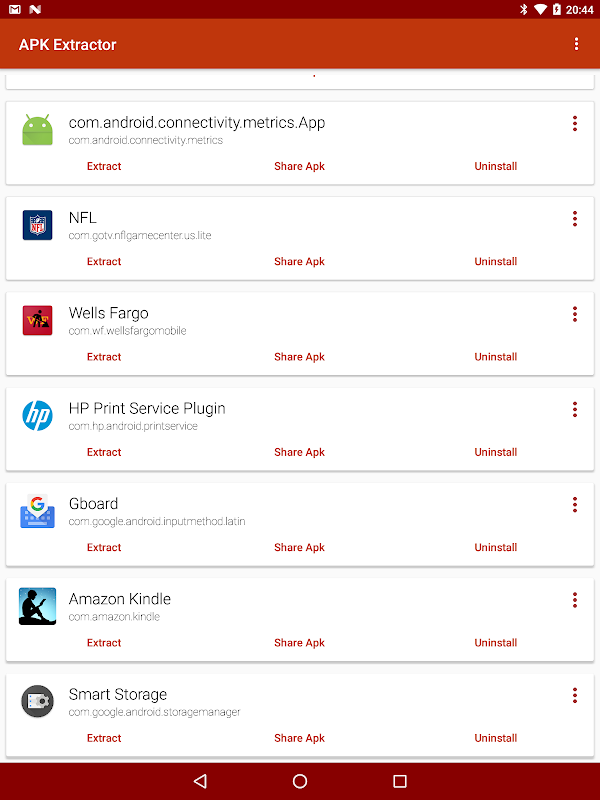Uninstall HP Print Service Plugin
Viewport: 600px width, 800px height.
coord(495,452)
